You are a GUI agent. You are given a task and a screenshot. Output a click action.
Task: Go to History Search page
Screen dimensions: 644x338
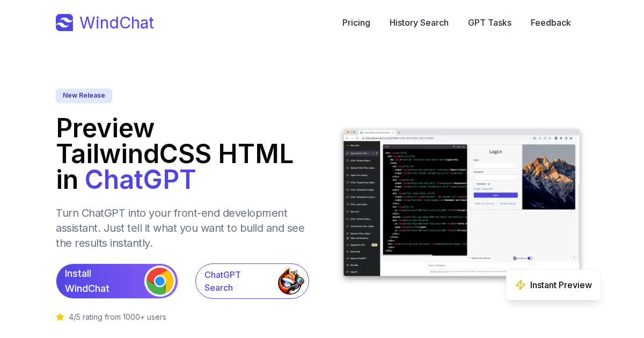click(x=419, y=23)
